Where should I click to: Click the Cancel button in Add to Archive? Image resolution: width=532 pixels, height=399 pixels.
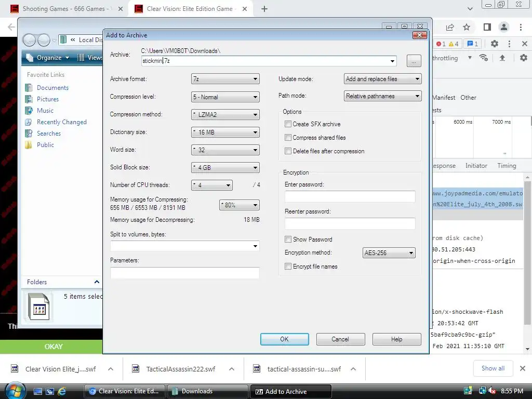pos(340,339)
